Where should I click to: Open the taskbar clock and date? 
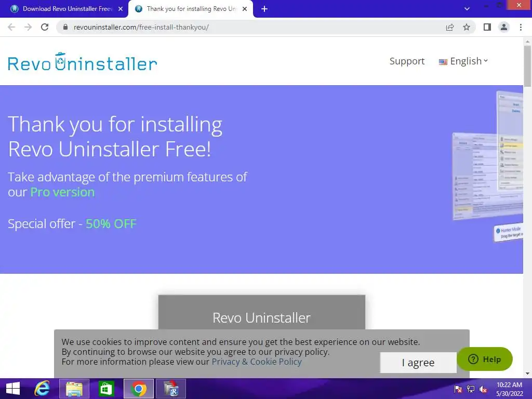(509, 389)
